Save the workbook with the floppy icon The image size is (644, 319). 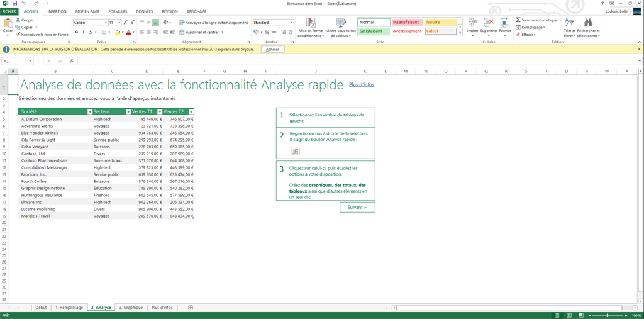[x=14, y=3]
